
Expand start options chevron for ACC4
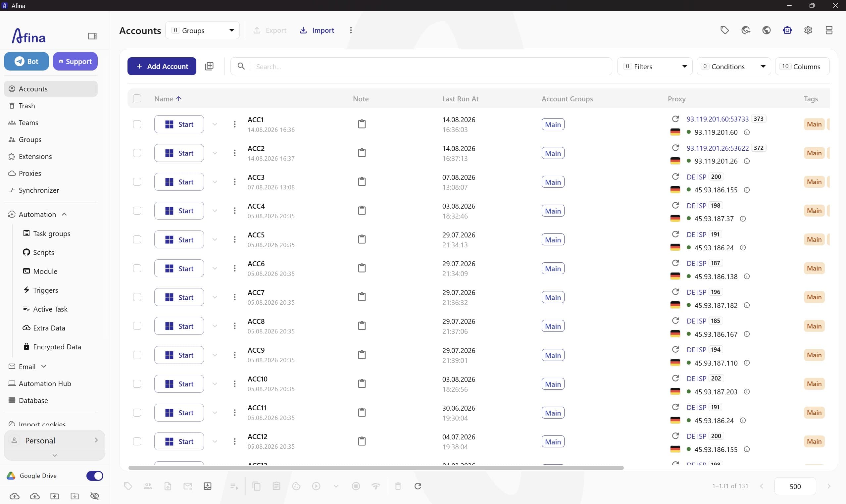215,211
